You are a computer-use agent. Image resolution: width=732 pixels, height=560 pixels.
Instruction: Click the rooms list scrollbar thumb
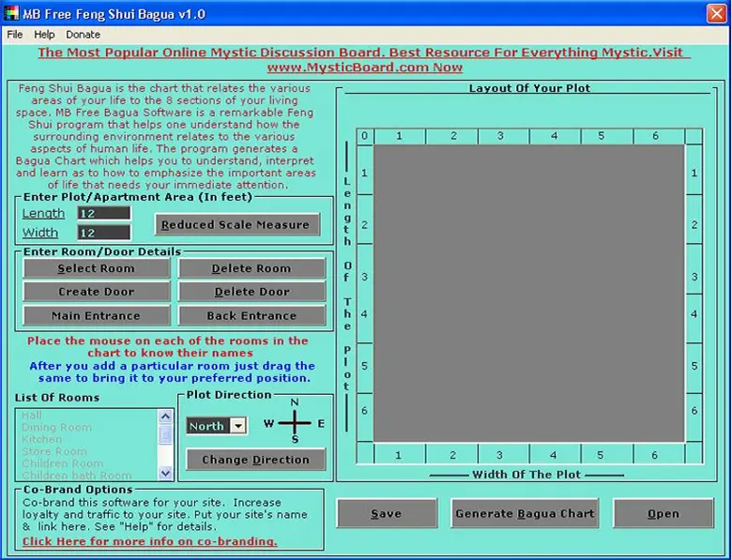tap(165, 434)
